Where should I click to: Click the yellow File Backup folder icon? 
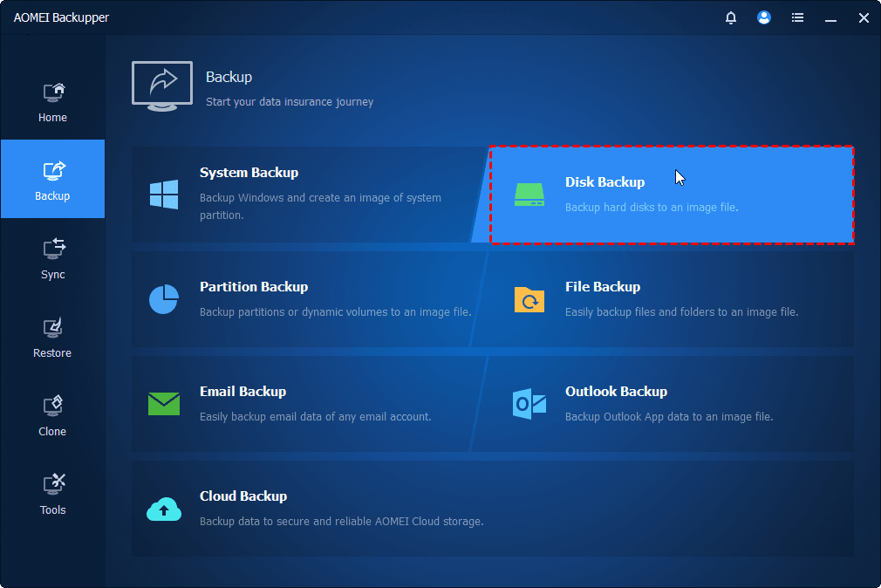point(529,299)
